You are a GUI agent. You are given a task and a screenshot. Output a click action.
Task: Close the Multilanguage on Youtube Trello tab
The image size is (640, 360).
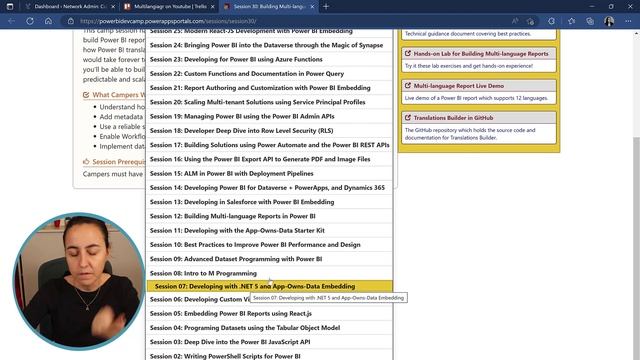click(x=213, y=7)
